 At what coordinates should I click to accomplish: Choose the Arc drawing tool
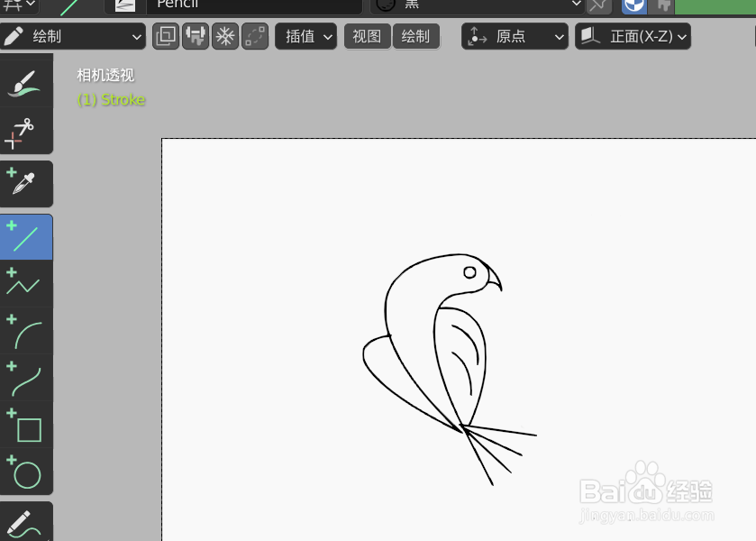pos(26,331)
